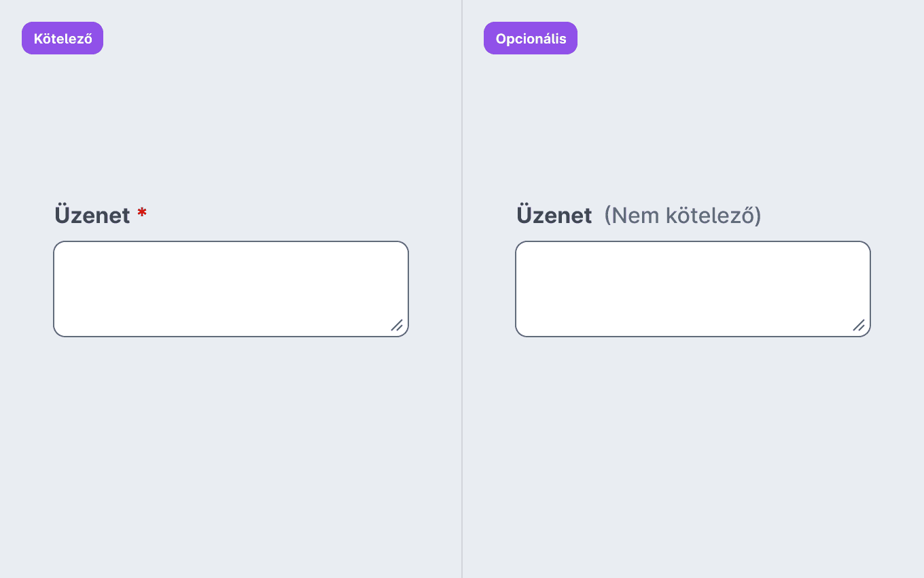The image size is (924, 578).
Task: Click the star symbol next to Üzenet
Action: (x=142, y=214)
